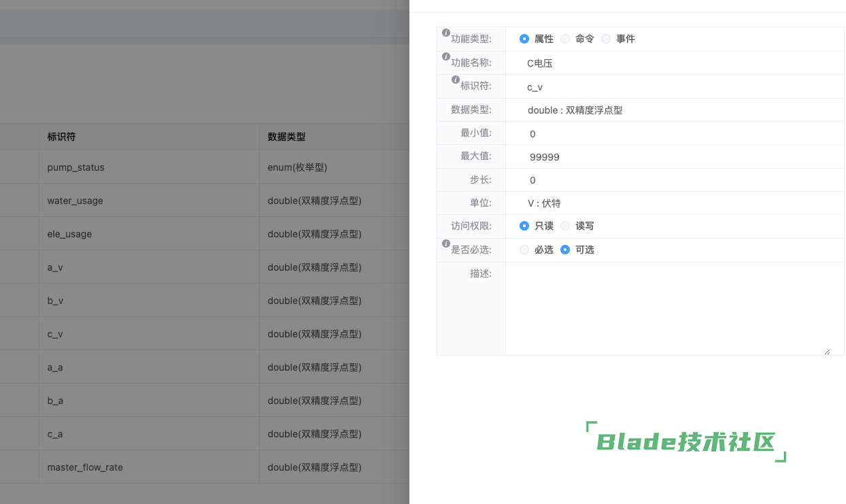The height and width of the screenshot is (504, 846).
Task: Click the 最小值 input field
Action: (x=673, y=134)
